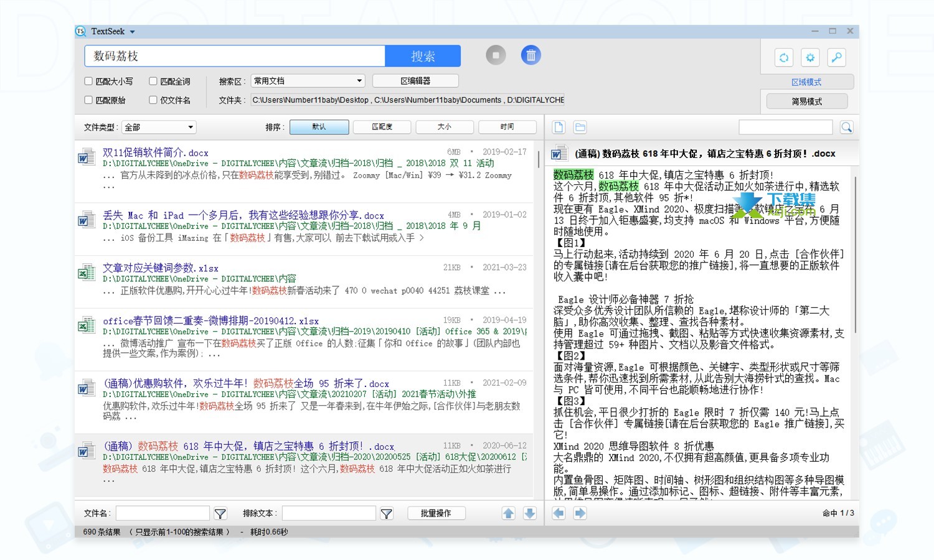This screenshot has width=934, height=560.
Task: Open 丢失 Mac 和 iPad result title
Action: point(243,215)
